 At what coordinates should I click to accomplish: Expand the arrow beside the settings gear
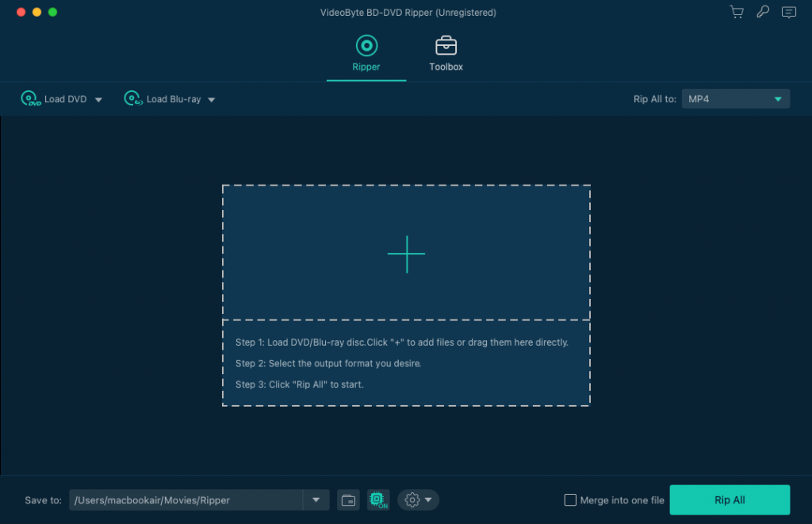[428, 500]
